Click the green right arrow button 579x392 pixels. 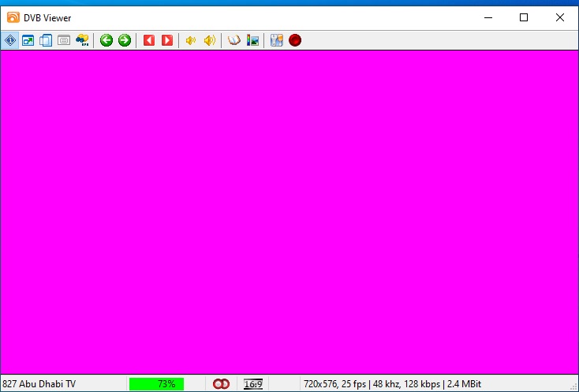click(125, 40)
